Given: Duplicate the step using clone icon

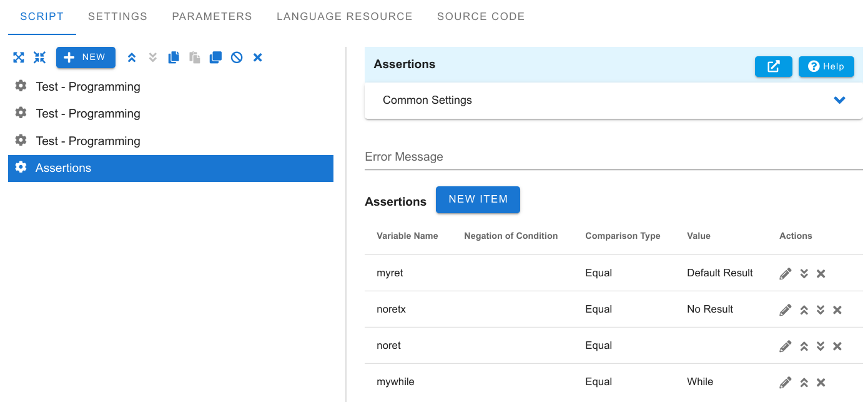Looking at the screenshot, I should (215, 58).
